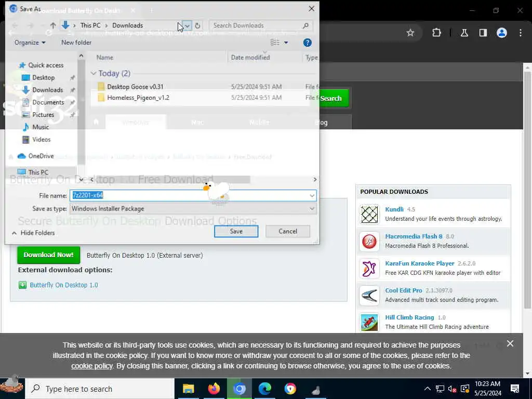Open File Explorer from taskbar
This screenshot has height=399, width=532.
click(188, 389)
